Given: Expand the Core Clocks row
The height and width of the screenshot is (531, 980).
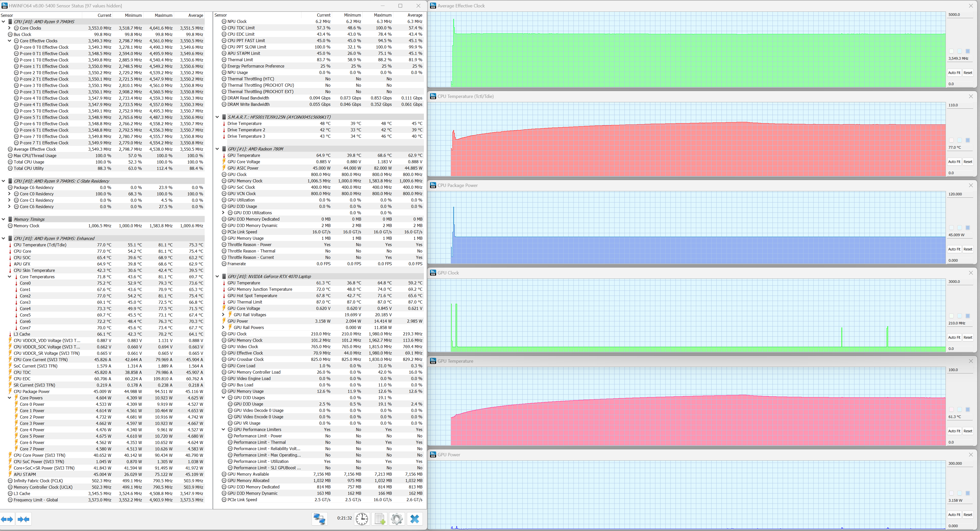Looking at the screenshot, I should pos(9,28).
